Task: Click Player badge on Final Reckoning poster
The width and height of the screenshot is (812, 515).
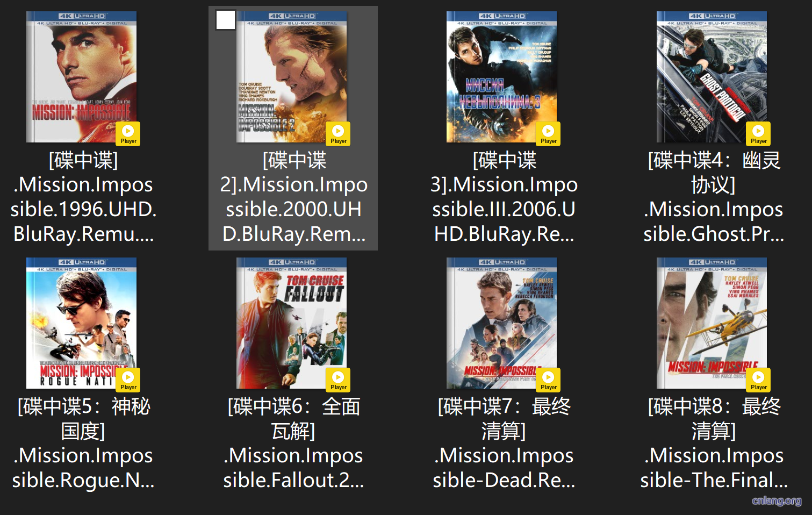Action: 758,380
